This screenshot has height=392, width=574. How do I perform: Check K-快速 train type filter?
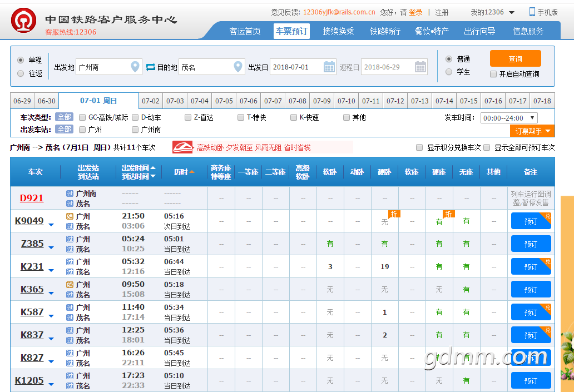[294, 117]
